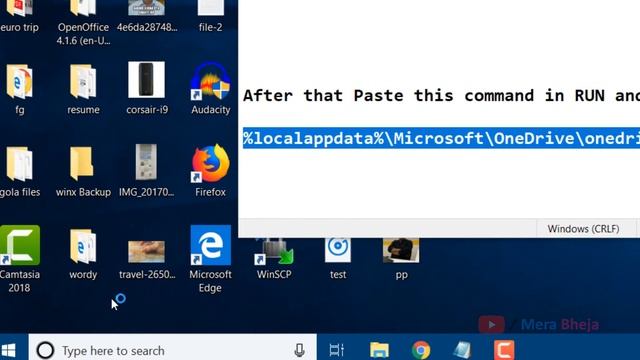Image resolution: width=640 pixels, height=360 pixels.
Task: Launch Camtasia 2018 from the desktop
Action: click(x=19, y=259)
